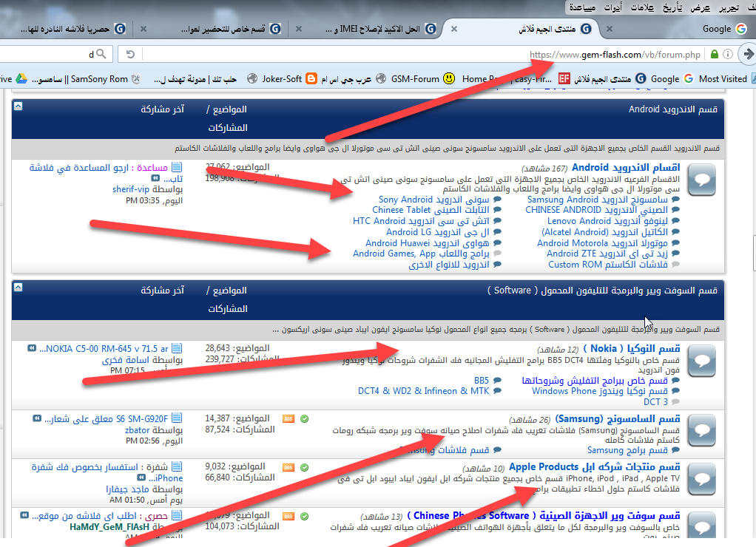Click the speech bubble status icon for Apple Products
Screen dimensions: 756x547
(x=702, y=479)
